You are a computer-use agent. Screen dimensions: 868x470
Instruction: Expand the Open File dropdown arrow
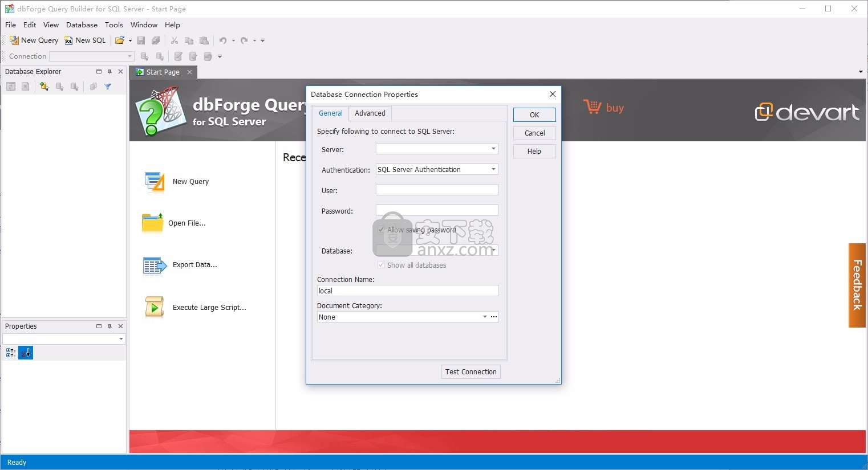click(130, 40)
